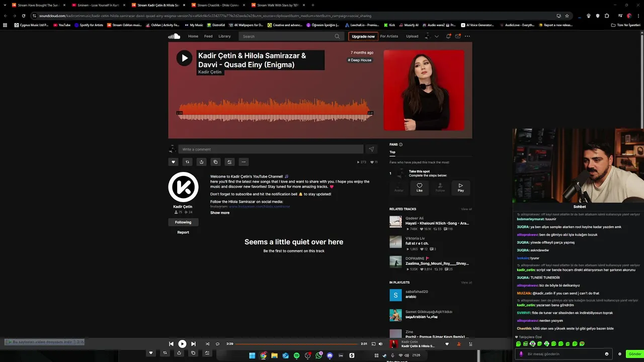644x362 pixels.
Task: Open the notifications bell
Action: pos(448,36)
